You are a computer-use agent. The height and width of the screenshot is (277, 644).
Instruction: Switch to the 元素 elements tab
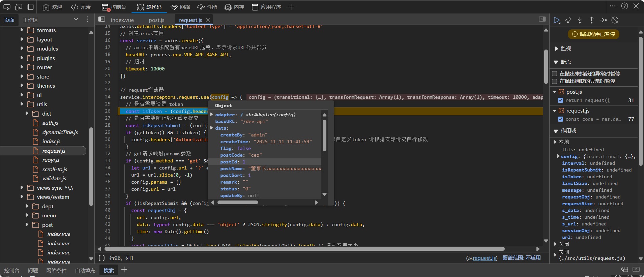pyautogui.click(x=81, y=7)
